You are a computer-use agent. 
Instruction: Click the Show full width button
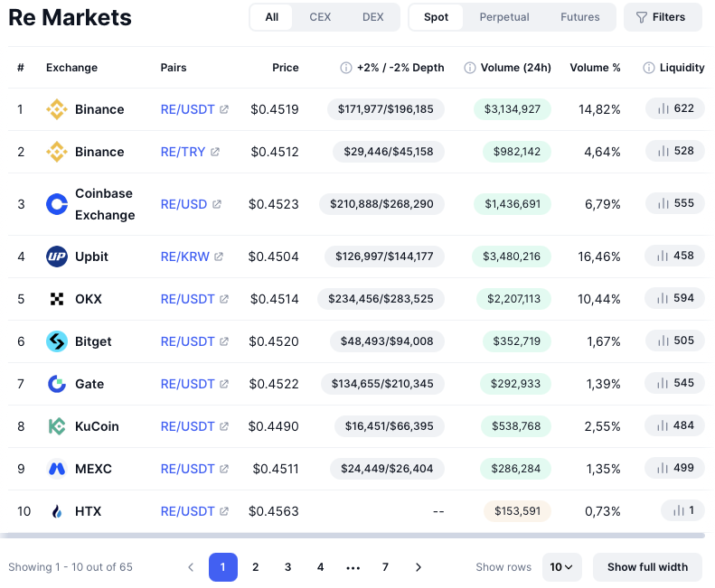coord(647,567)
